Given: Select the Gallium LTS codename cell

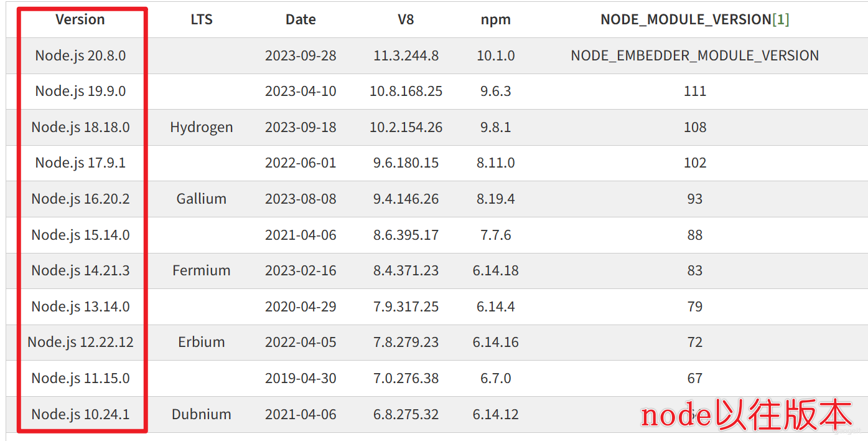Looking at the screenshot, I should [x=202, y=199].
